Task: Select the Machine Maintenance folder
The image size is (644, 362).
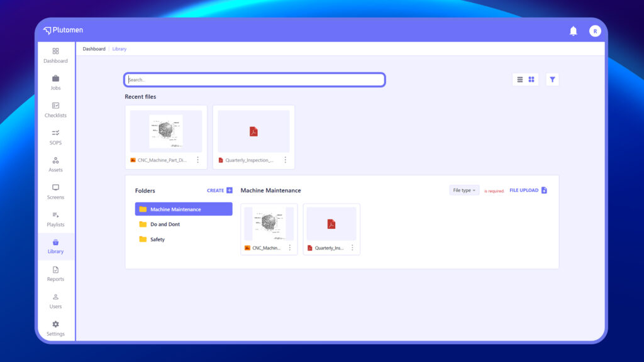Action: [184, 209]
